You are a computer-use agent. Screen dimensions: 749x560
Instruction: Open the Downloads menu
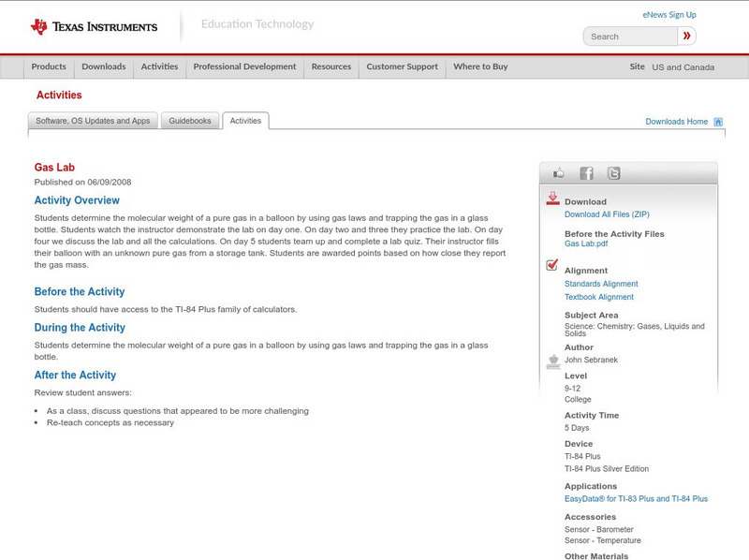(x=104, y=66)
